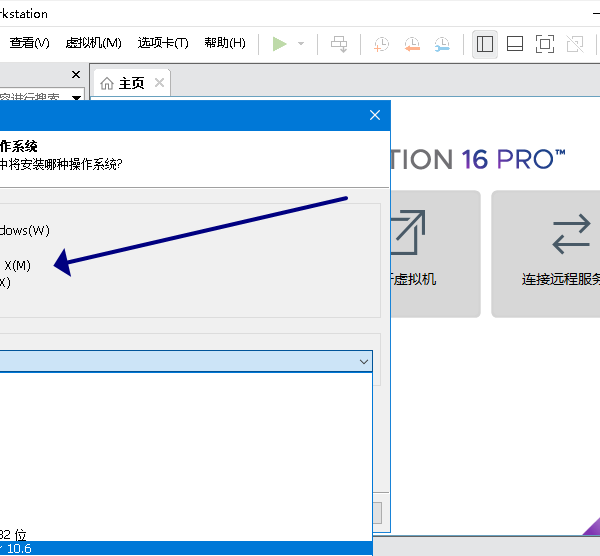Close the 主页 tab
This screenshot has height=556, width=600.
coord(160,83)
